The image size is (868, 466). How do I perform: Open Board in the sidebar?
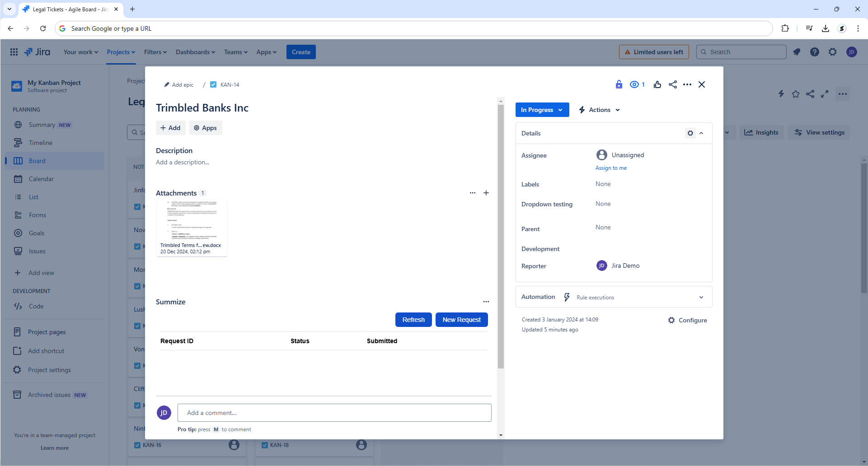[55, 161]
